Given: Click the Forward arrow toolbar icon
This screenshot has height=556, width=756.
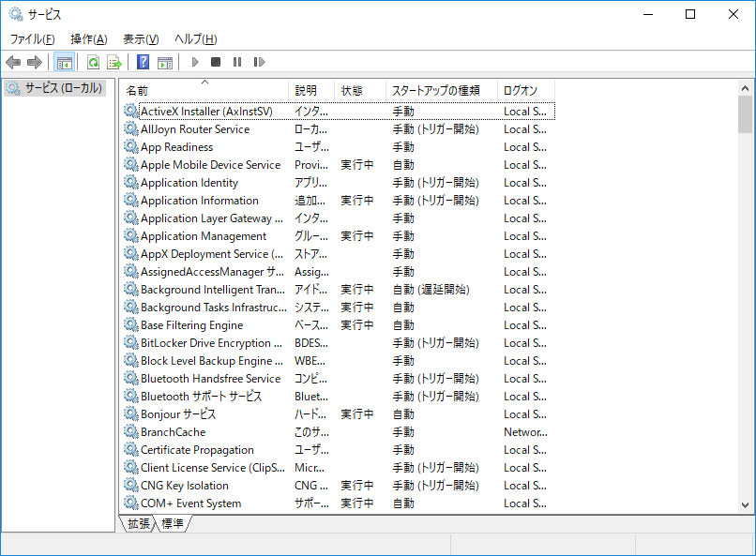Looking at the screenshot, I should click(x=34, y=62).
